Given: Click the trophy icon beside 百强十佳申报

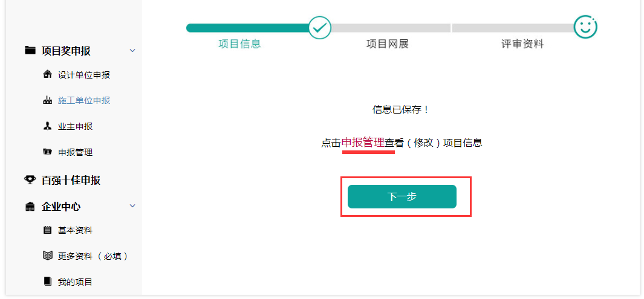Looking at the screenshot, I should coord(30,180).
